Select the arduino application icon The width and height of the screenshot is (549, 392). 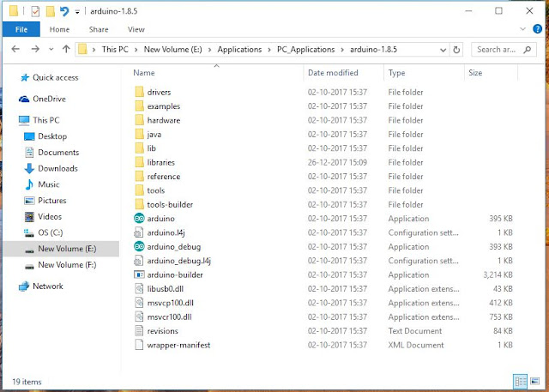point(139,218)
